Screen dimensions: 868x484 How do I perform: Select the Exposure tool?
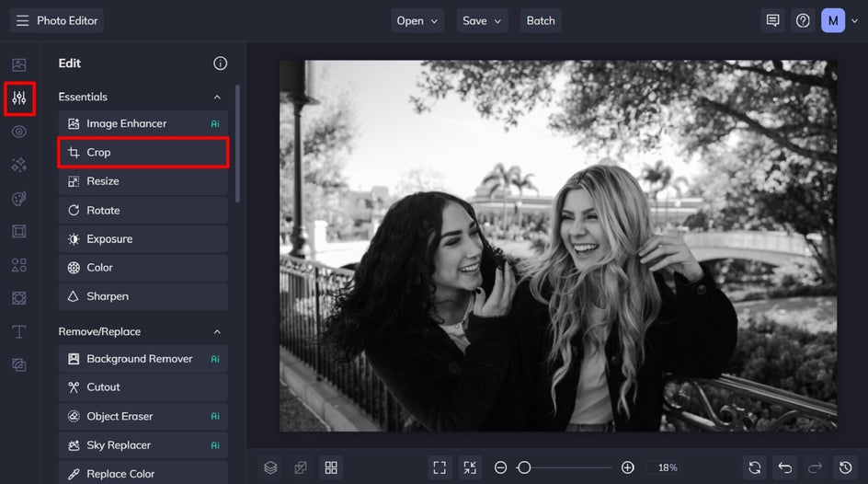[x=143, y=239]
